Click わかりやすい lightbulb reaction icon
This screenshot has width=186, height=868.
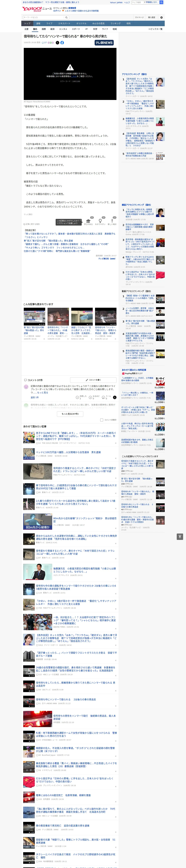coord(100,221)
